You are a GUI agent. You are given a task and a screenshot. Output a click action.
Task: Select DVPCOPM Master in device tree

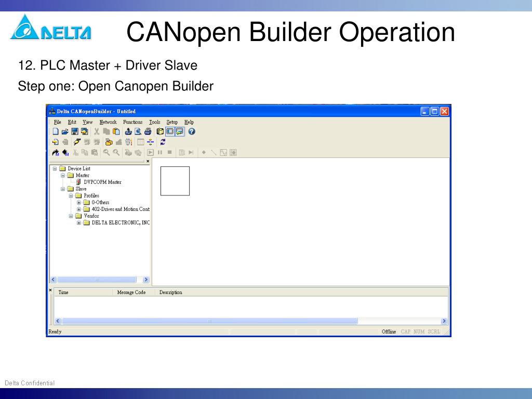(102, 182)
